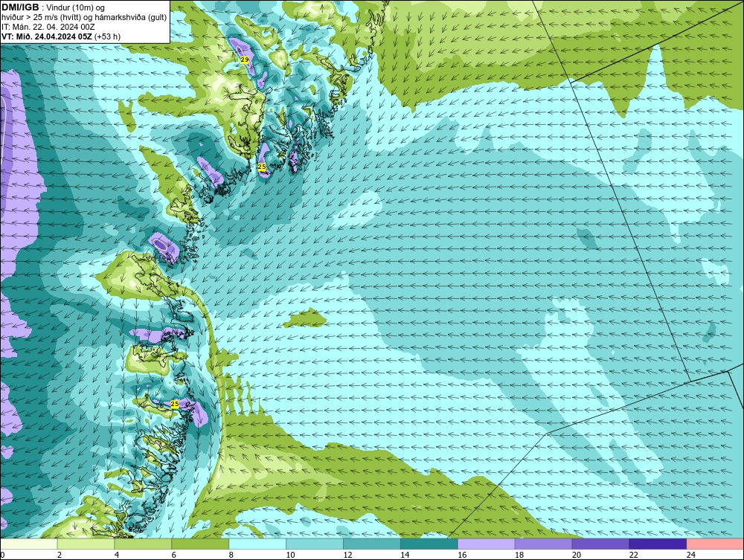
Task: Click the yellow gust label "29"
Action: point(244,59)
